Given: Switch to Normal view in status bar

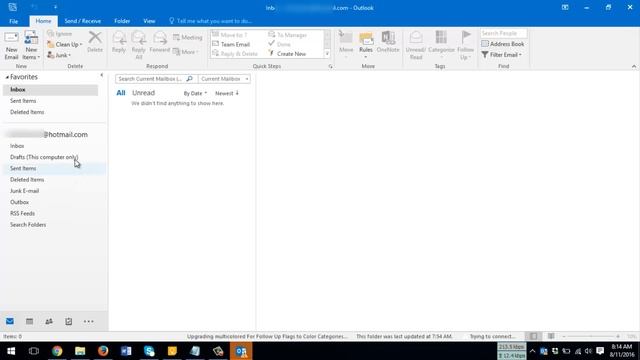Looking at the screenshot, I should [533, 336].
